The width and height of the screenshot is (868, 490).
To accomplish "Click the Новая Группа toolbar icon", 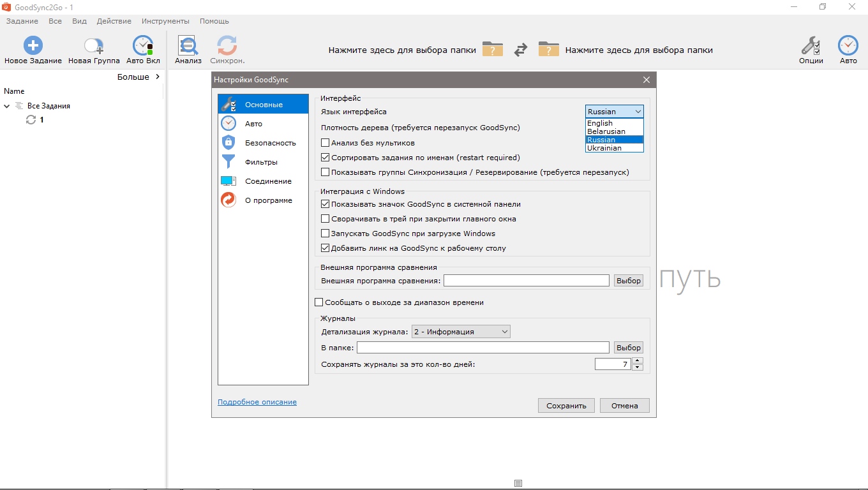I will [94, 45].
